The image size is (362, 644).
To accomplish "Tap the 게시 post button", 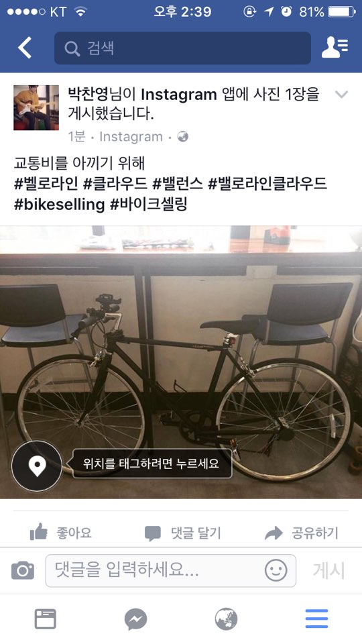I will point(328,570).
